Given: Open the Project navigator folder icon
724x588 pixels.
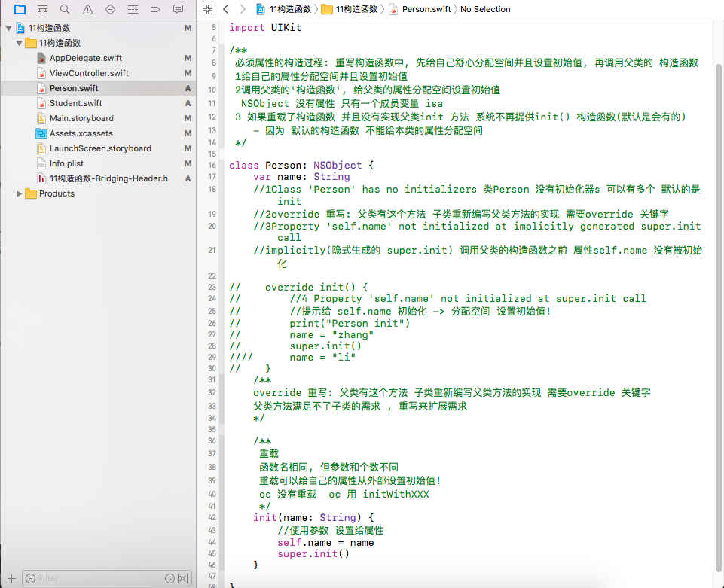Looking at the screenshot, I should [20, 9].
